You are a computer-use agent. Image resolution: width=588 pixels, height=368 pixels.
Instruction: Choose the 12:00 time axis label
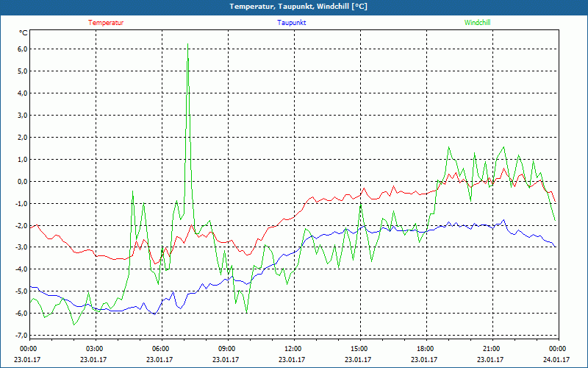[x=293, y=349]
